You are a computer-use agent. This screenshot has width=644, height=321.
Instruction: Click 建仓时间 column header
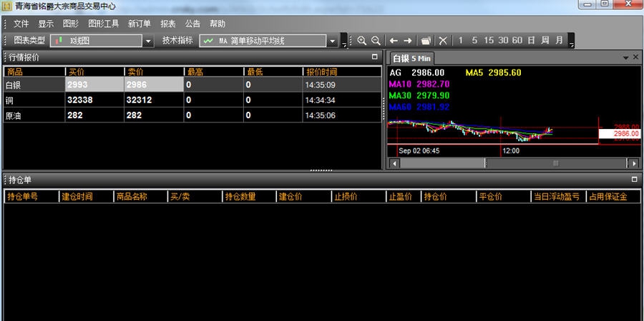tap(87, 196)
